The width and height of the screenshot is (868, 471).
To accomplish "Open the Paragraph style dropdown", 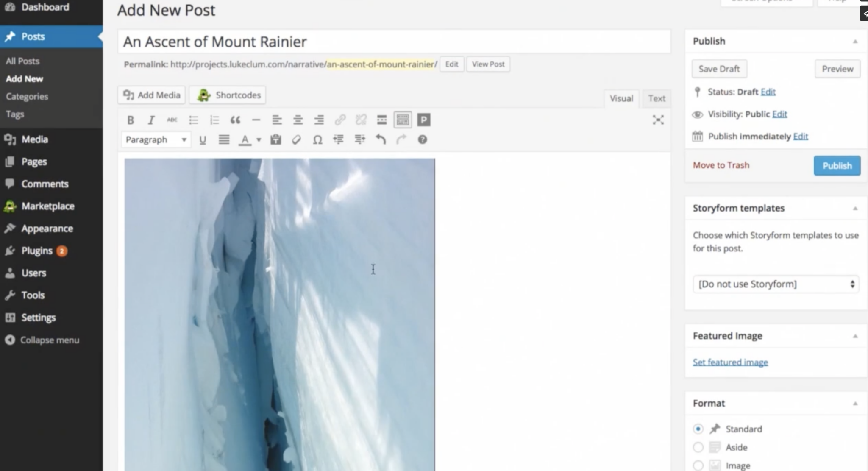I will point(156,139).
